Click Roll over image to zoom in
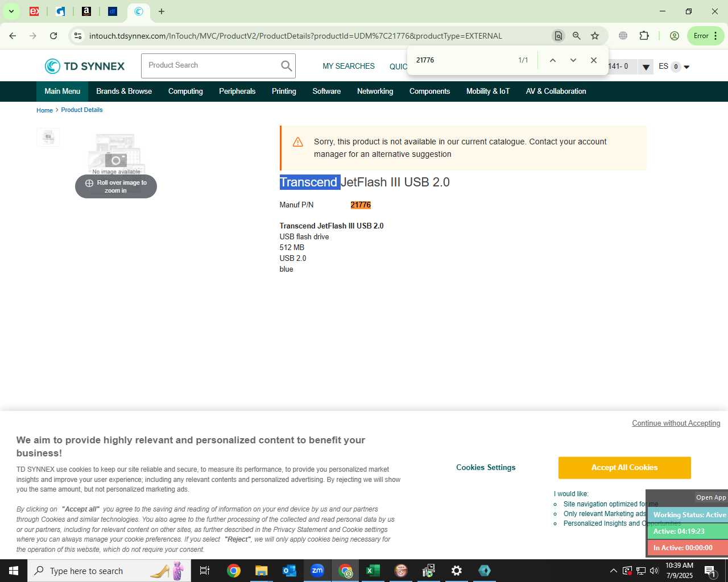The width and height of the screenshot is (728, 582). pos(116,186)
